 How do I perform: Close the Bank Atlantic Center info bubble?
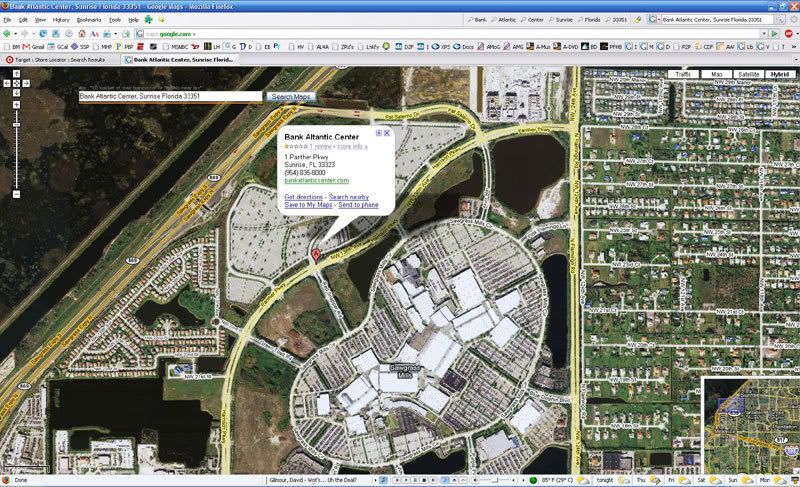[387, 133]
